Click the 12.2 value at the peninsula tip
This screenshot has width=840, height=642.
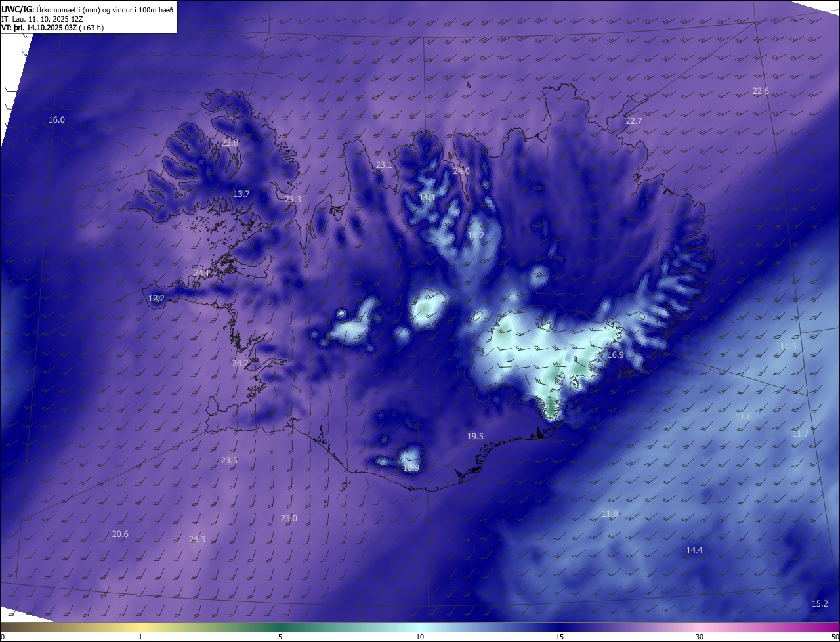[x=156, y=298]
